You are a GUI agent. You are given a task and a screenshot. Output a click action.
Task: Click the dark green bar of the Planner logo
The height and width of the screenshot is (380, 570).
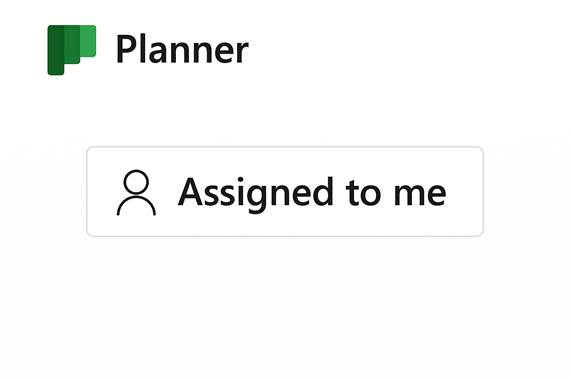pyautogui.click(x=56, y=50)
